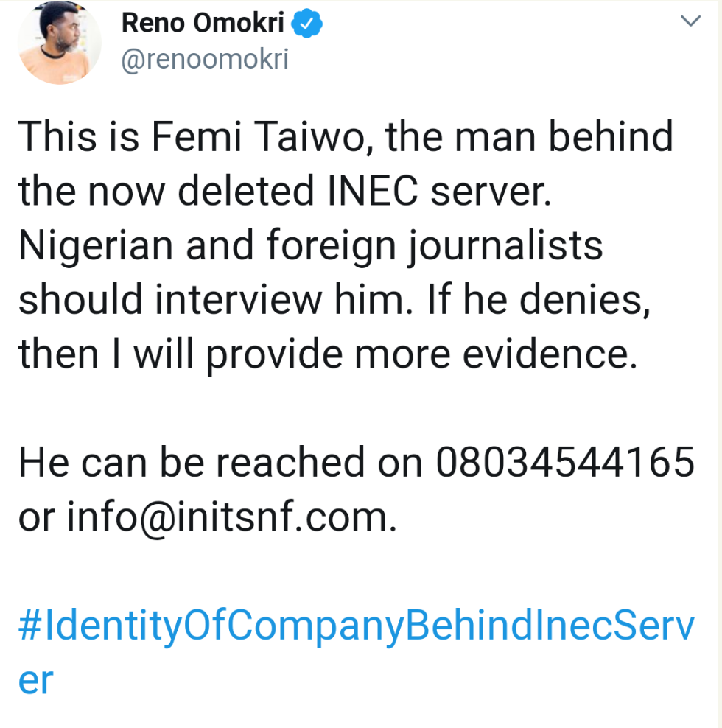The image size is (722, 728).
Task: Click the "He can be reached on" text
Action: pos(220,463)
